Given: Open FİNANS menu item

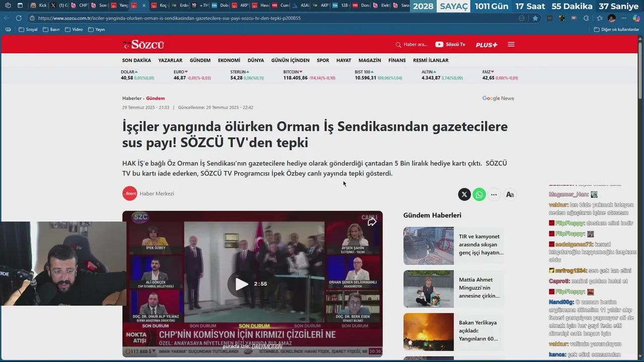Looking at the screenshot, I should click(x=397, y=60).
